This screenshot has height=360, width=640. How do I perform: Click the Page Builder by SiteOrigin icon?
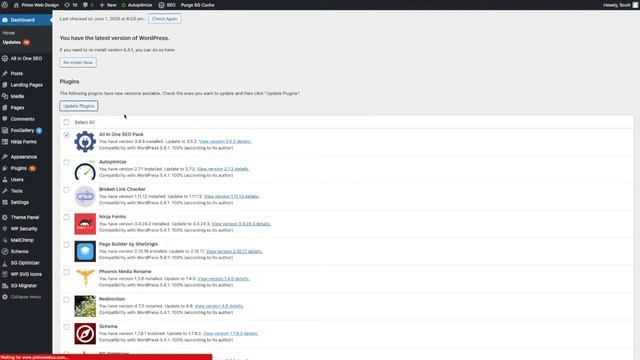pos(85,251)
